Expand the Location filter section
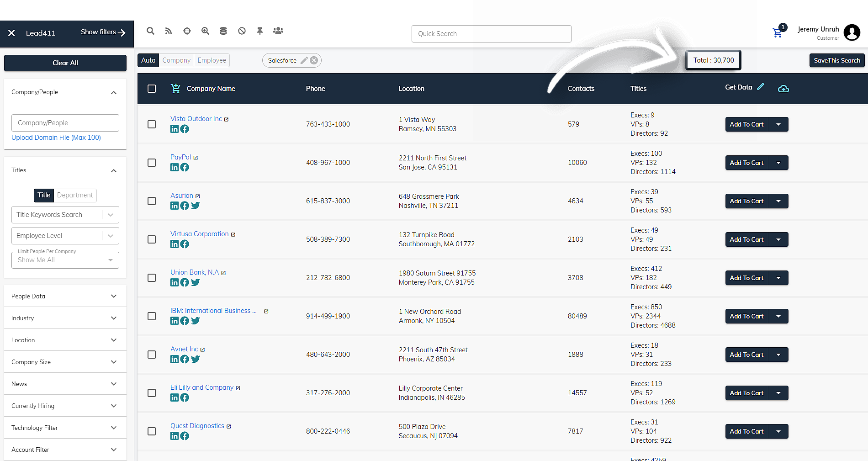The width and height of the screenshot is (868, 461). pyautogui.click(x=65, y=340)
